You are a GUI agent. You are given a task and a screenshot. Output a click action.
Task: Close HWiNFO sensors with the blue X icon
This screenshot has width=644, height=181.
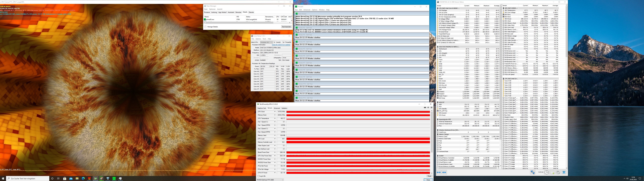tap(564, 172)
